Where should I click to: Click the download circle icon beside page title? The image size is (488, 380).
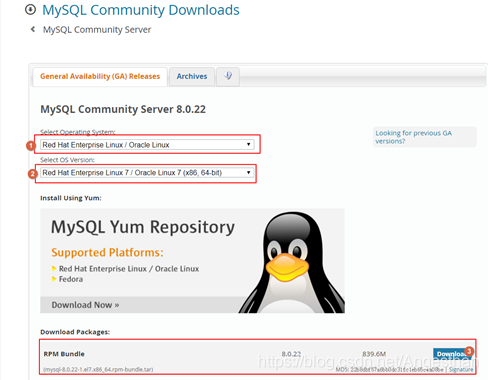(30, 10)
